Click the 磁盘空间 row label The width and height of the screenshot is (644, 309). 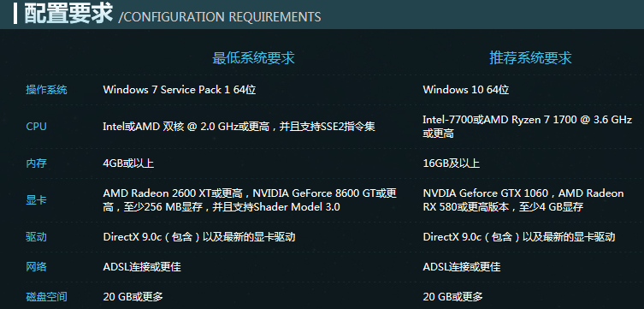point(46,296)
